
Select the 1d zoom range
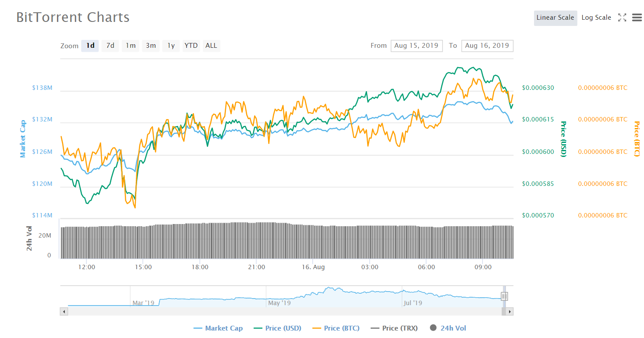90,46
